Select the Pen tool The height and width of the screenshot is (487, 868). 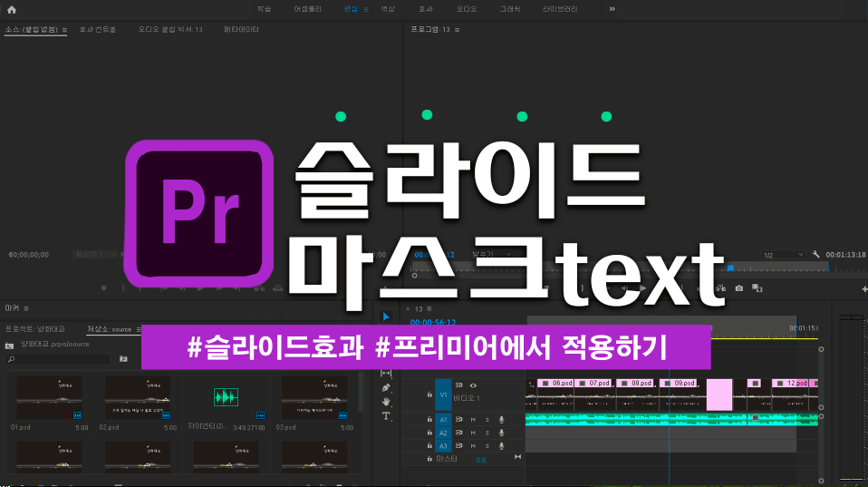[386, 387]
